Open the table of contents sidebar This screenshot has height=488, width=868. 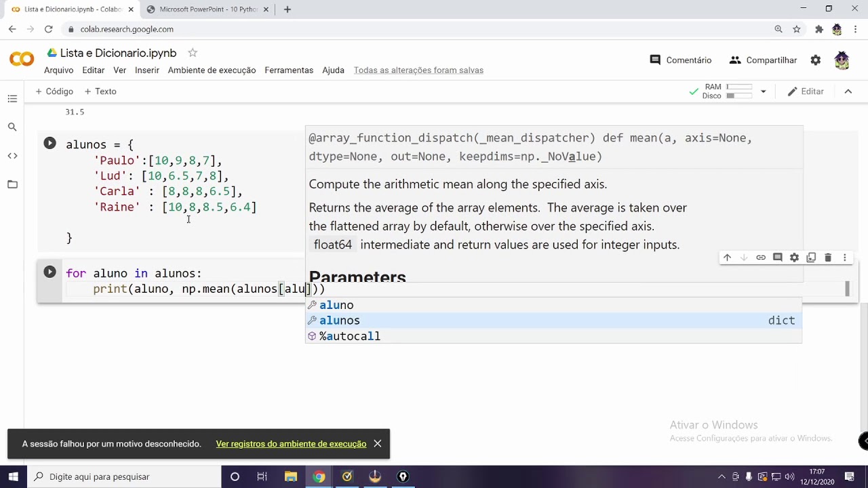coord(12,99)
